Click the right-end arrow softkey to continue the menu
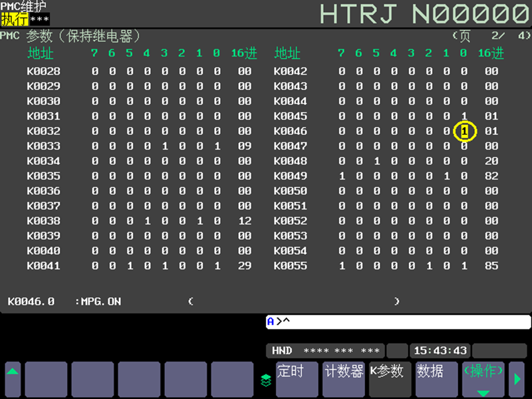Viewport: 532px width, 399px height. (517, 379)
